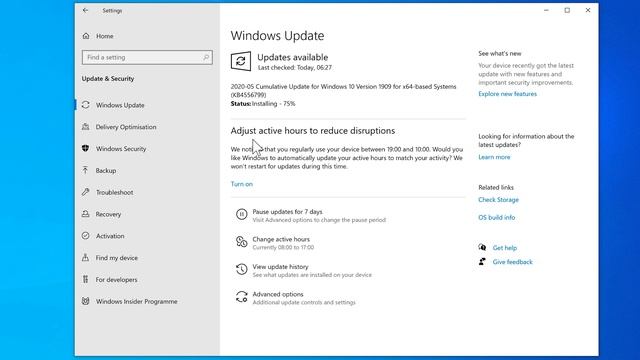The height and width of the screenshot is (360, 640).
Task: Click the Windows Update sync icon in sidebar
Action: click(x=85, y=105)
